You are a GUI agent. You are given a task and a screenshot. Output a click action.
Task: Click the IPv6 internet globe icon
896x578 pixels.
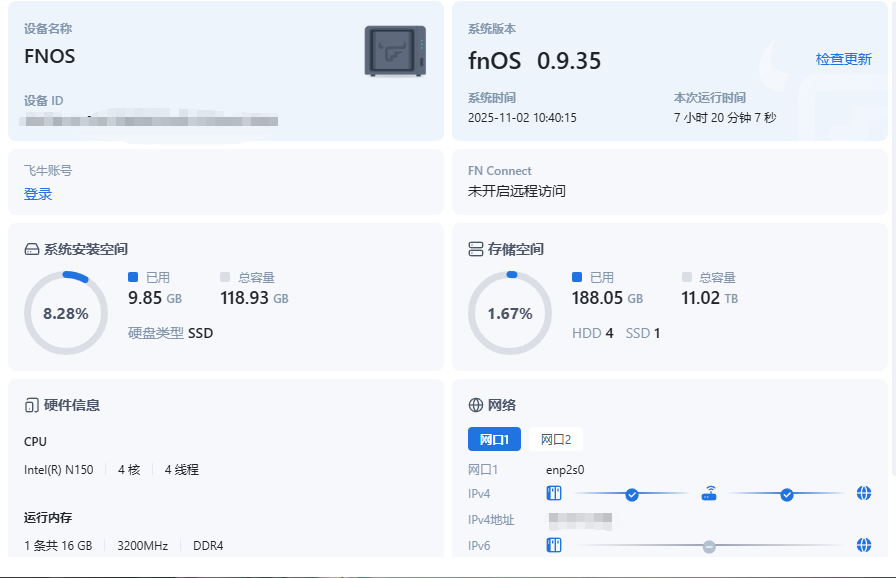(864, 545)
